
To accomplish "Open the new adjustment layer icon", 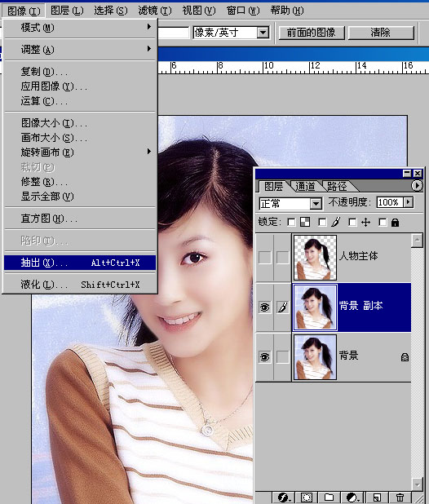I will click(x=353, y=497).
